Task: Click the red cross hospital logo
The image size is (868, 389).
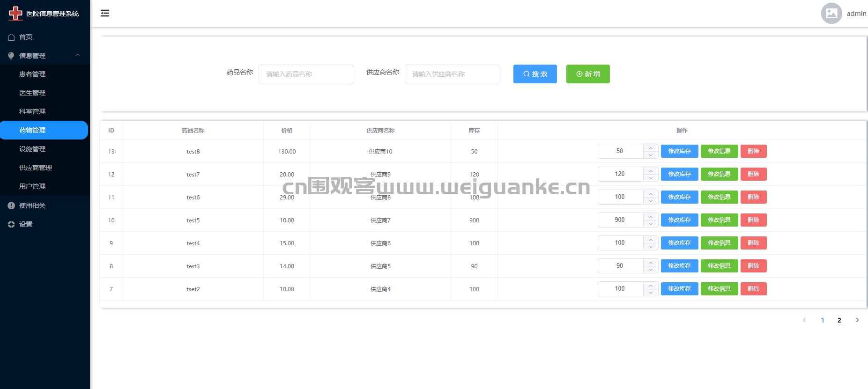Action: [x=15, y=14]
